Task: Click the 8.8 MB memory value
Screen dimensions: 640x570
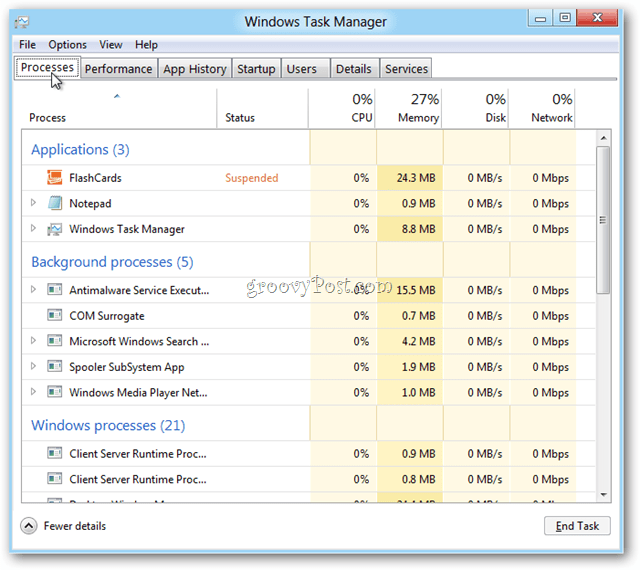Action: click(418, 229)
